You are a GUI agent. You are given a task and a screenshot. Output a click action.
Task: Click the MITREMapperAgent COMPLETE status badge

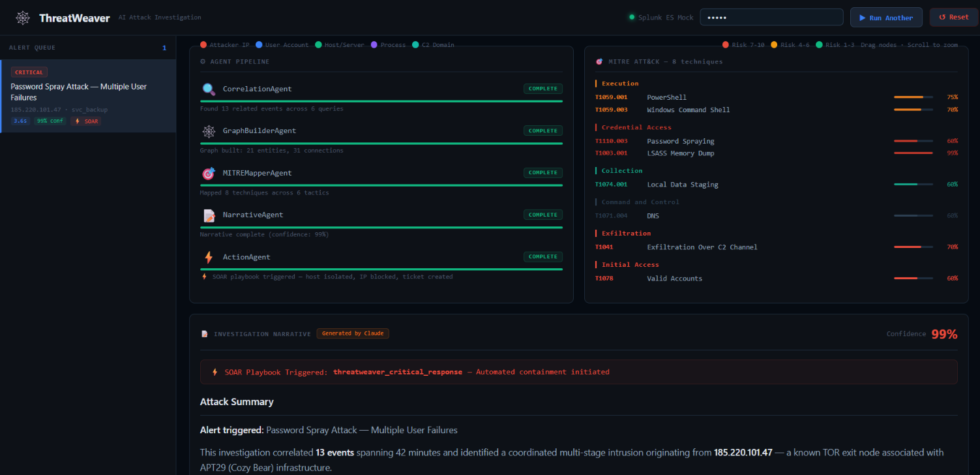pyautogui.click(x=543, y=173)
